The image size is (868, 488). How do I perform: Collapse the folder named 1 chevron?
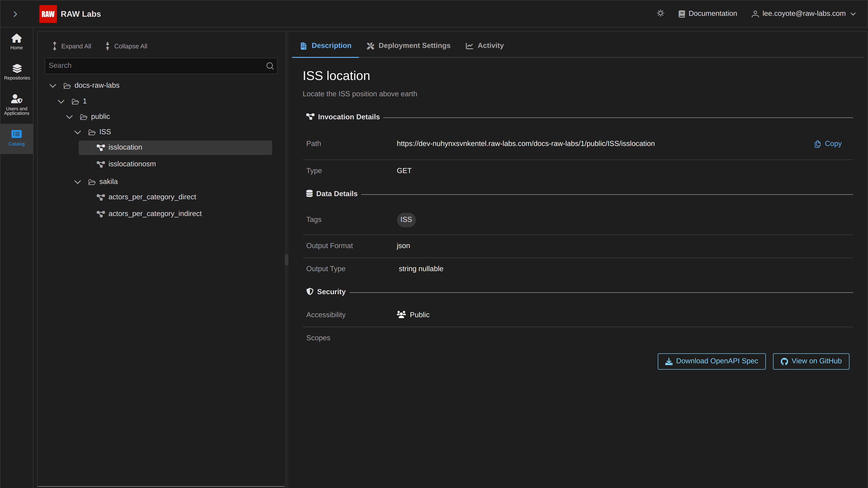point(61,101)
